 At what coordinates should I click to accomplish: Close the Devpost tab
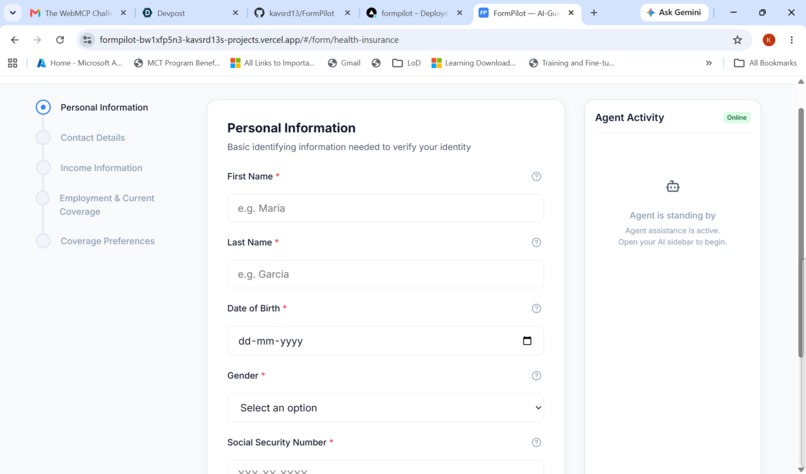[235, 13]
